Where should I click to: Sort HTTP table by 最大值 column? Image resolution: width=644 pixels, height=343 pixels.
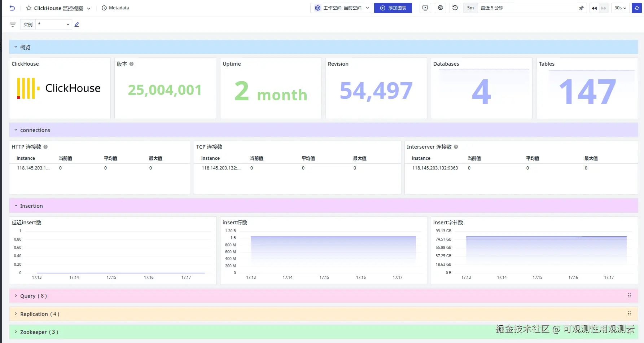point(155,158)
